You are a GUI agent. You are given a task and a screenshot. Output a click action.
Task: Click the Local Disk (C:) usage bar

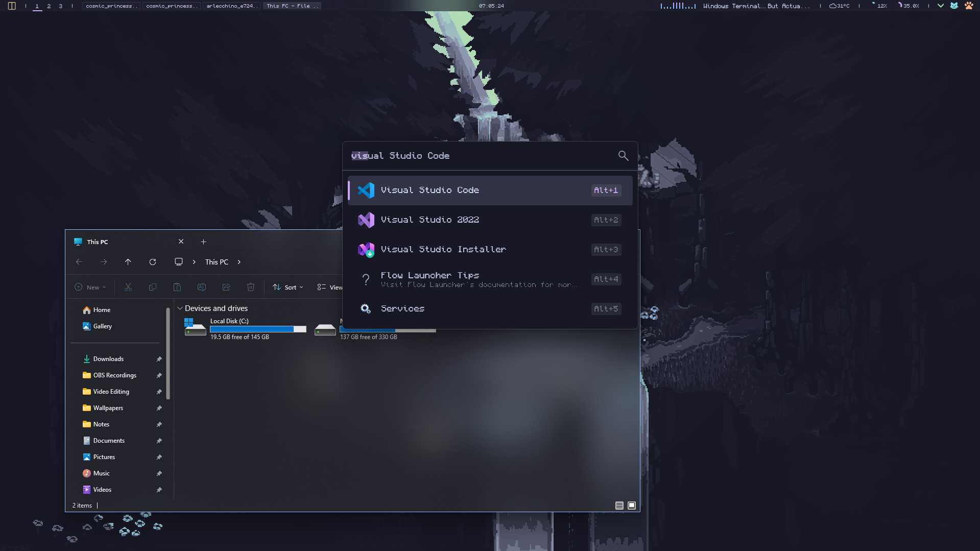[258, 329]
